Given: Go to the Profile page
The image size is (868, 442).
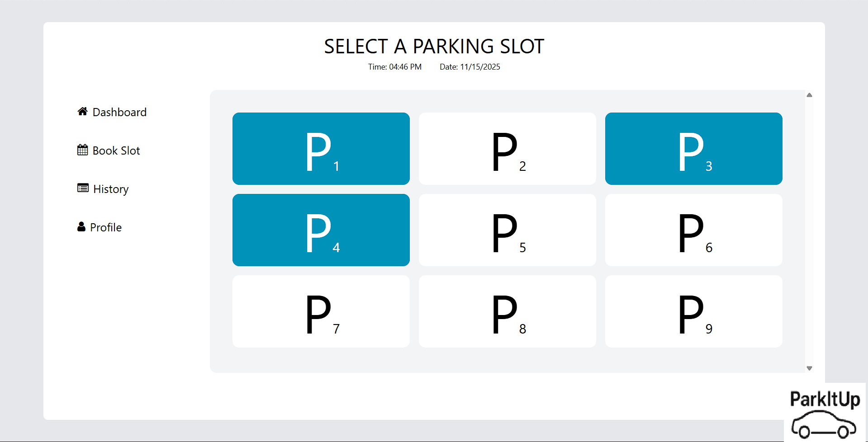Looking at the screenshot, I should pos(106,227).
